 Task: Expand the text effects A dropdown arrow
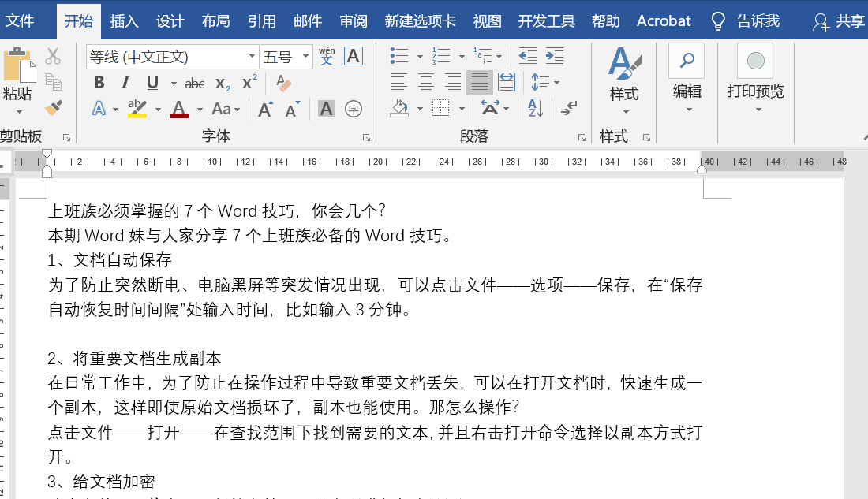point(115,110)
